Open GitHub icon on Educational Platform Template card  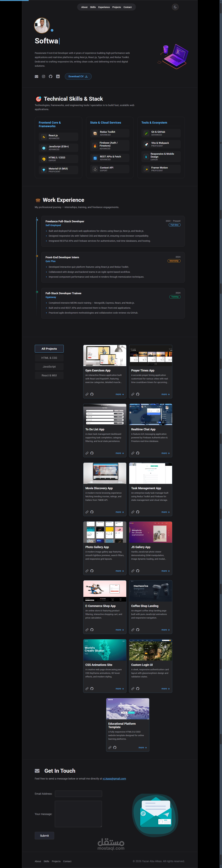(115, 747)
